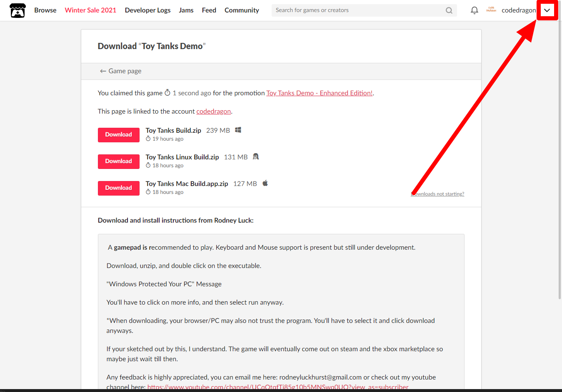Click '19 hours ago' timestamp
The image size is (562, 392).
pyautogui.click(x=168, y=139)
